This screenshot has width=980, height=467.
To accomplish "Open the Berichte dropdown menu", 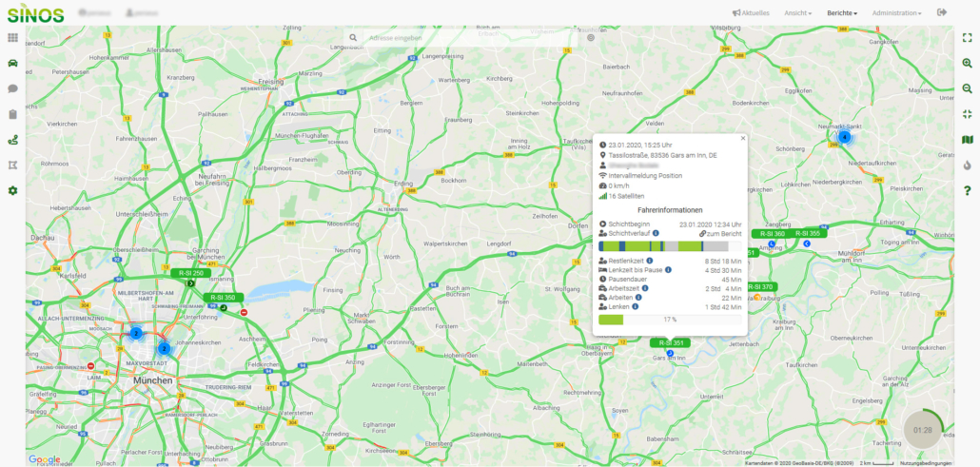I will (x=842, y=12).
